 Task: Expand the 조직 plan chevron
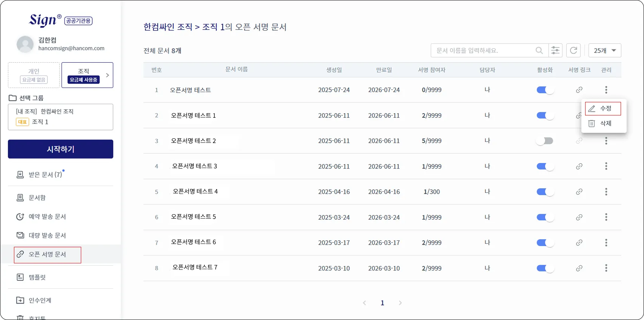tap(108, 75)
